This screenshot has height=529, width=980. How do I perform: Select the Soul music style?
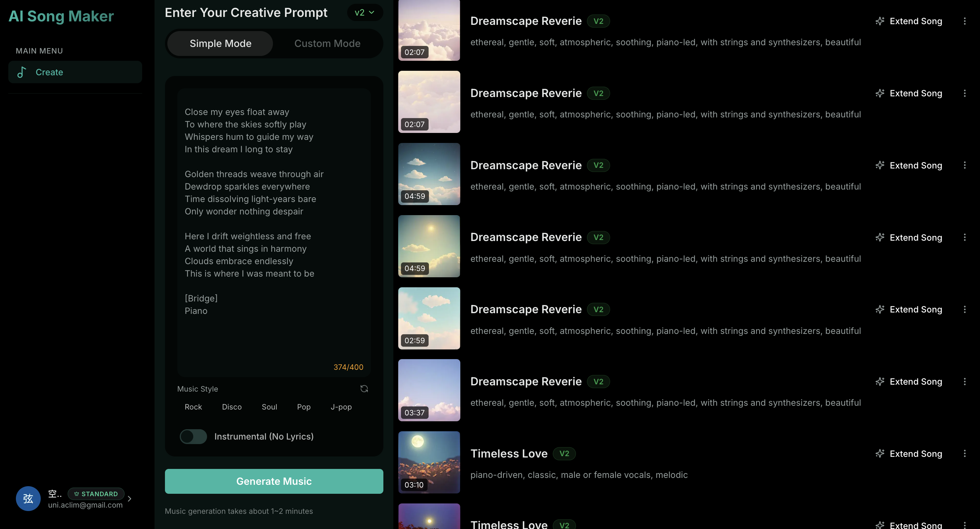[269, 407]
